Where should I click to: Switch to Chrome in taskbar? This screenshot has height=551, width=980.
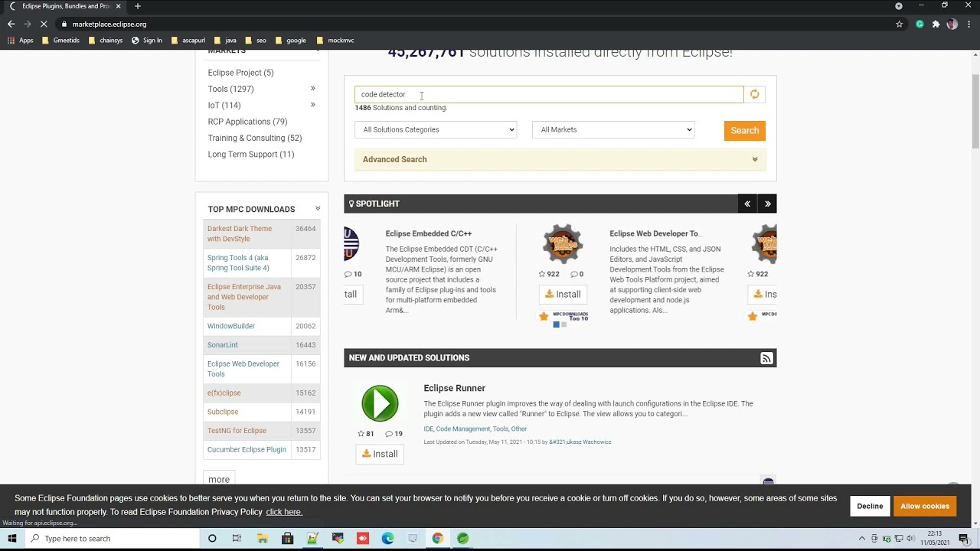(x=437, y=539)
